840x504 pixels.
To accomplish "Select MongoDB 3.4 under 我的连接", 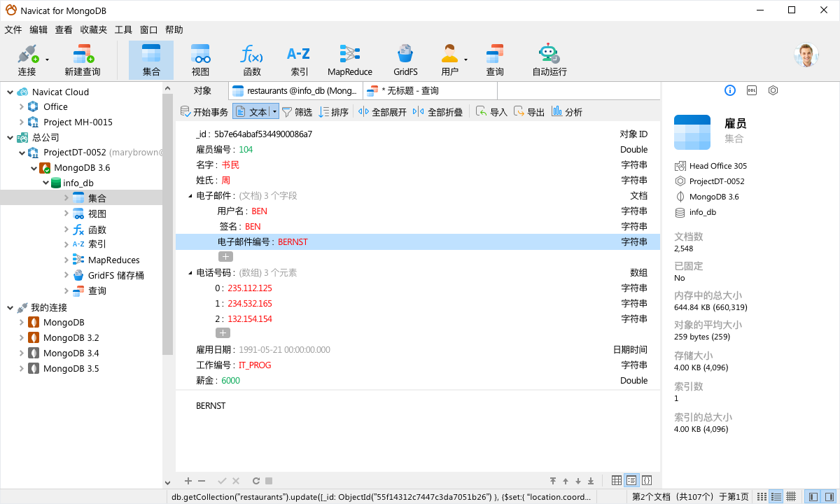I will tap(71, 353).
